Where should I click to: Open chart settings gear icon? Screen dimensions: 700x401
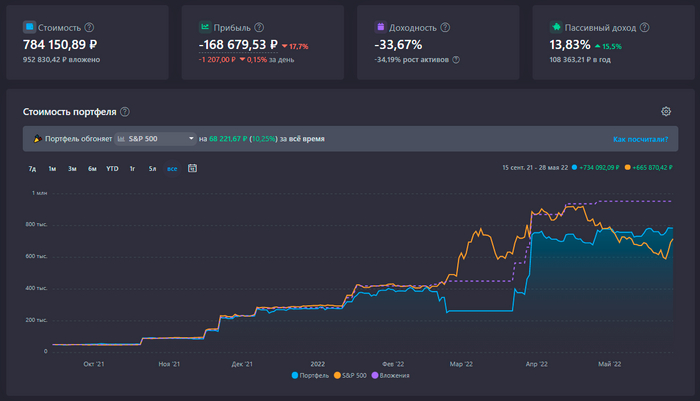pyautogui.click(x=666, y=111)
